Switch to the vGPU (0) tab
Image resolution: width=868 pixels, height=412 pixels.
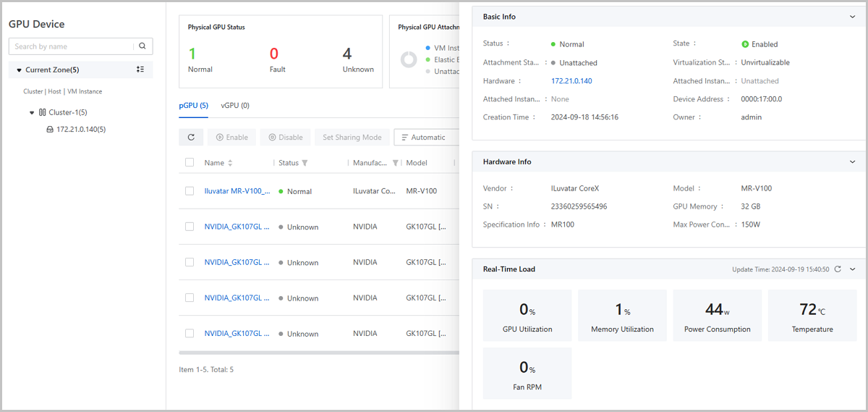tap(235, 106)
